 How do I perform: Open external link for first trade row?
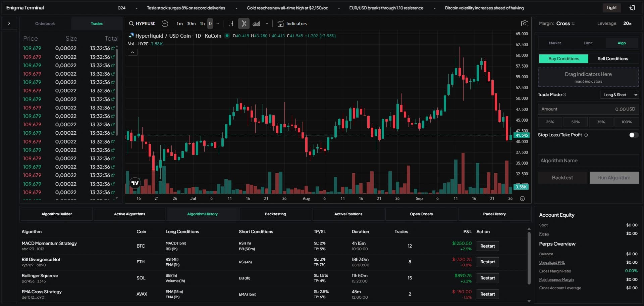[x=113, y=48]
